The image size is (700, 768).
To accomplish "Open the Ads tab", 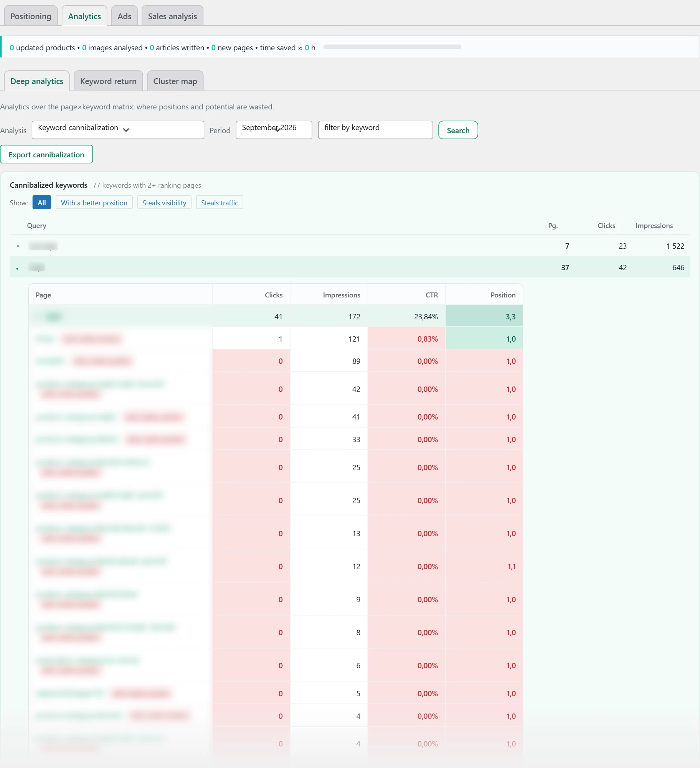I will [x=124, y=16].
